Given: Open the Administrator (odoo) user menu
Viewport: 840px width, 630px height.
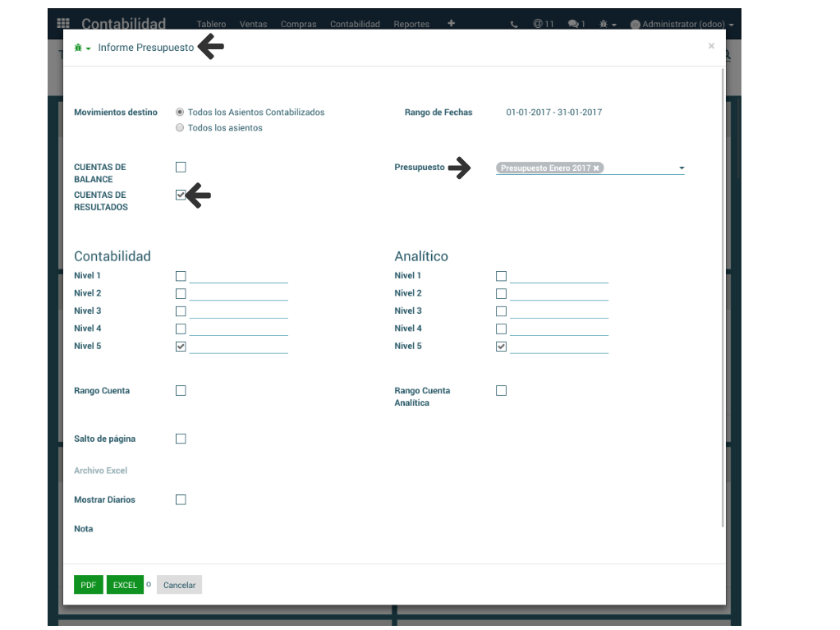Looking at the screenshot, I should pos(682,25).
